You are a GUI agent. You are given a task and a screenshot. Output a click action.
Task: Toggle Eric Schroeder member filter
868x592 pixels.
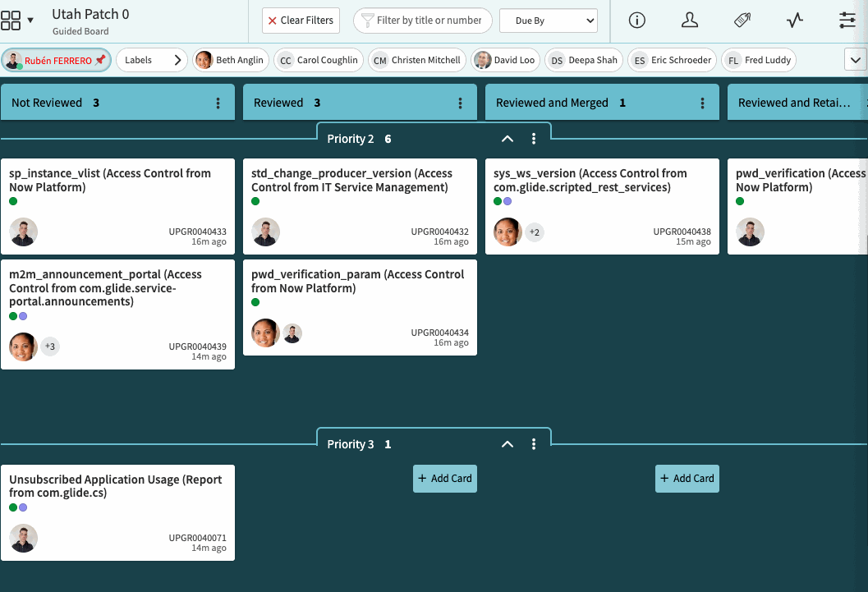[x=672, y=60]
